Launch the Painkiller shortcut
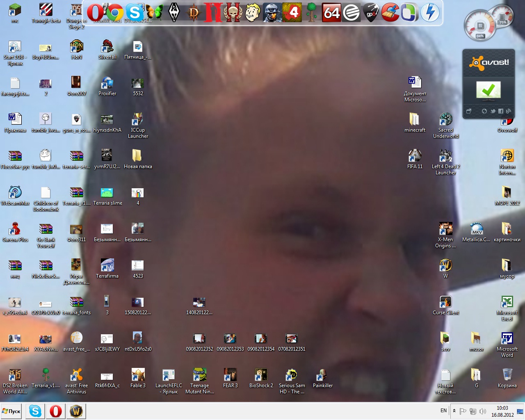This screenshot has width=525, height=420. tap(322, 379)
